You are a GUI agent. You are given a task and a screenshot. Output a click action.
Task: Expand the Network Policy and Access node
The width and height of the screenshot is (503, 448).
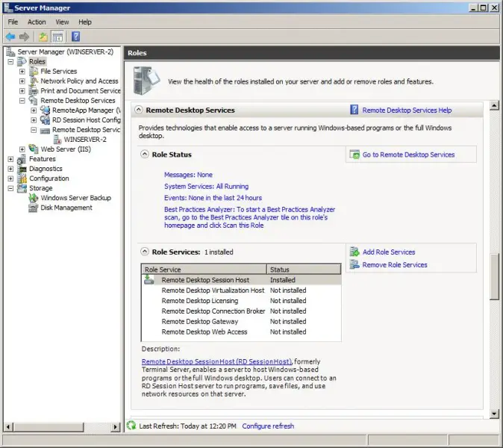click(x=22, y=81)
